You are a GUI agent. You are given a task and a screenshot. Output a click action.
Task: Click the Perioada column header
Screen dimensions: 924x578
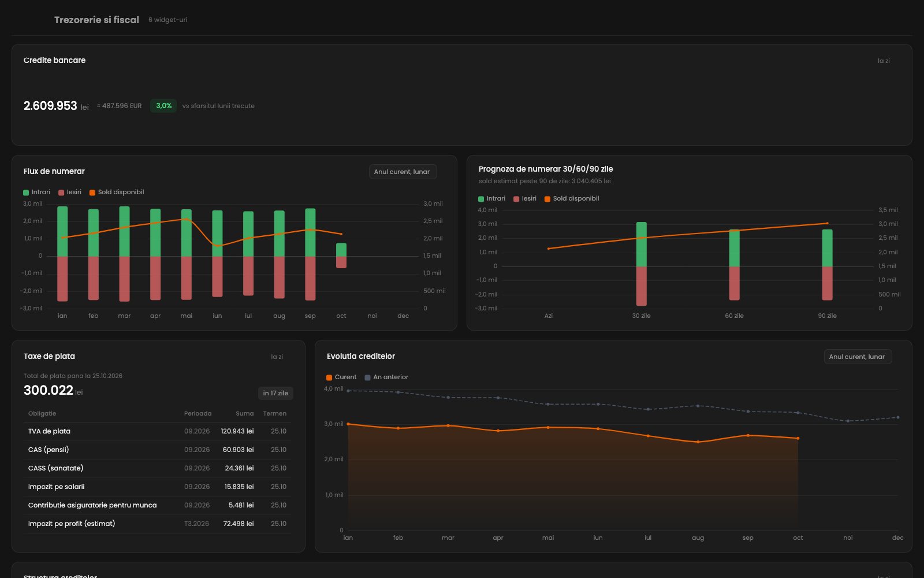tap(198, 413)
